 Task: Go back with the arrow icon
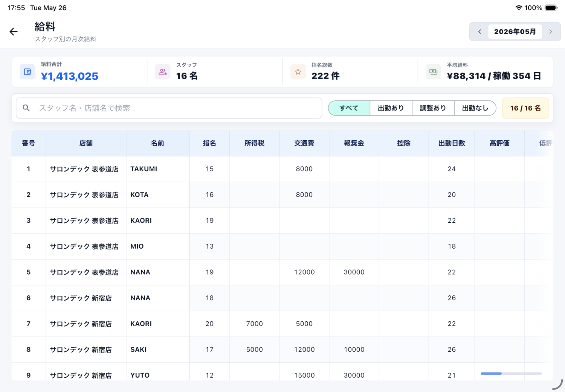pos(14,32)
